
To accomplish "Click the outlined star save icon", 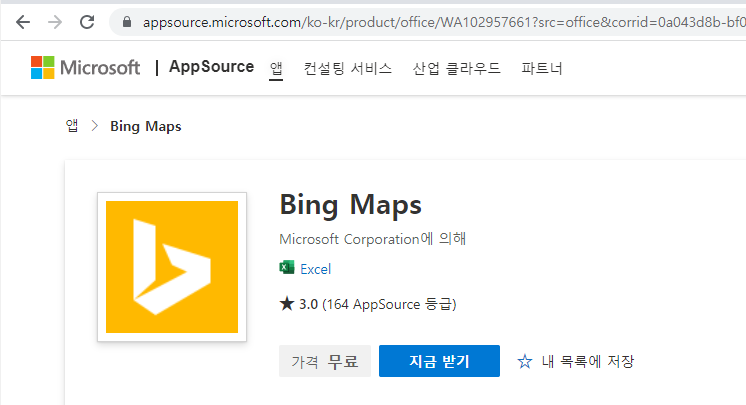I will click(x=525, y=362).
